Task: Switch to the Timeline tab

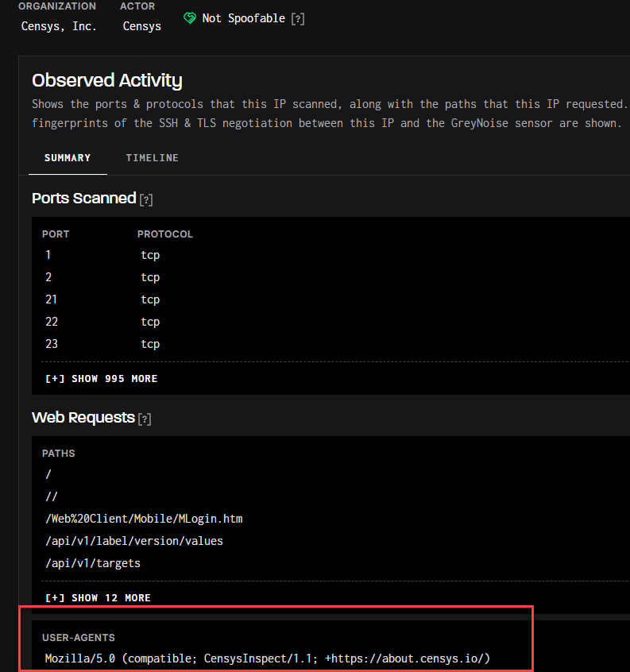Action: 153,158
